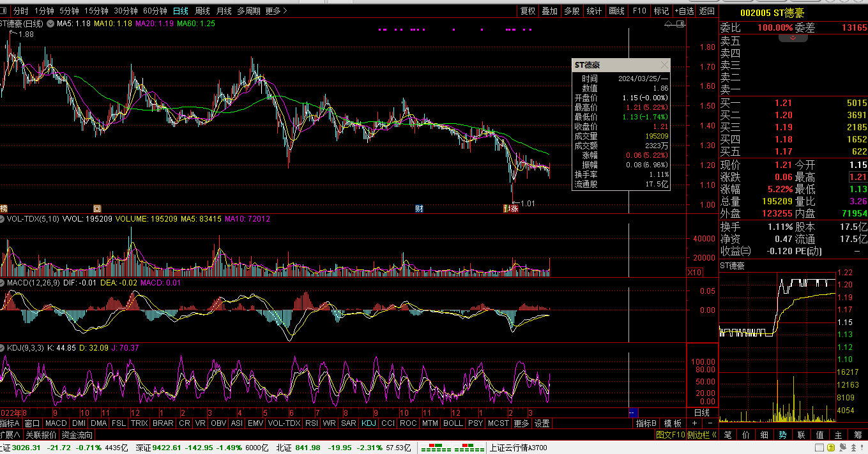868x454 pixels.
Task: Switch chart to 分时 view
Action: click(x=21, y=11)
